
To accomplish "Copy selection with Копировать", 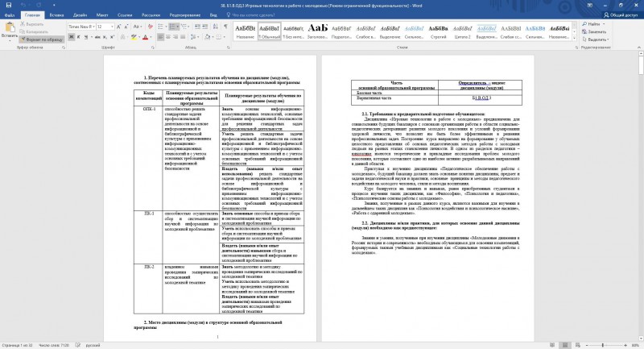I will (x=34, y=31).
